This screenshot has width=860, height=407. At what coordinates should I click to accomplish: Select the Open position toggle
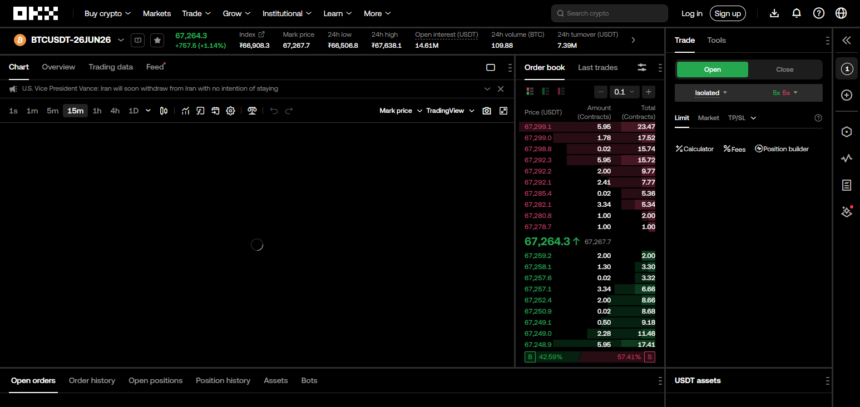coord(712,70)
